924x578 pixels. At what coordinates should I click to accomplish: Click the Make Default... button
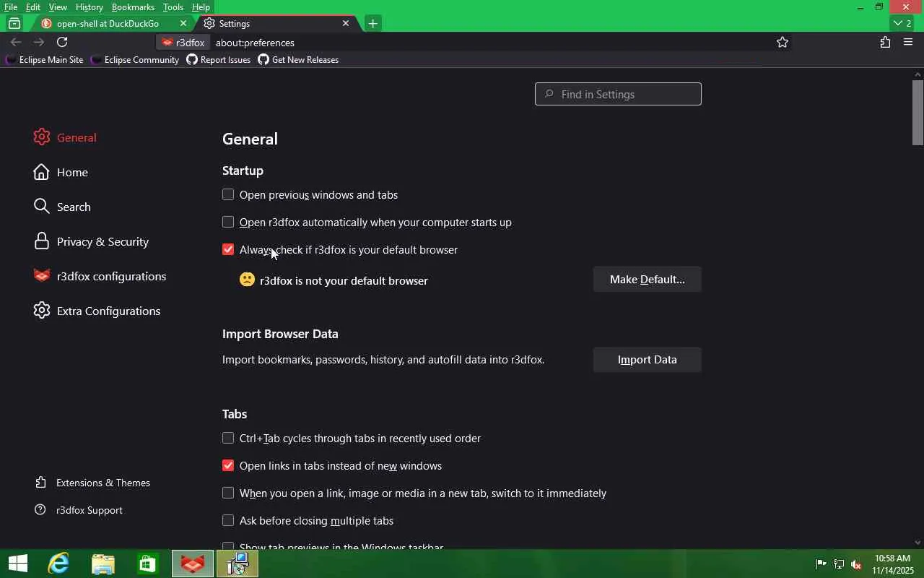647,280
